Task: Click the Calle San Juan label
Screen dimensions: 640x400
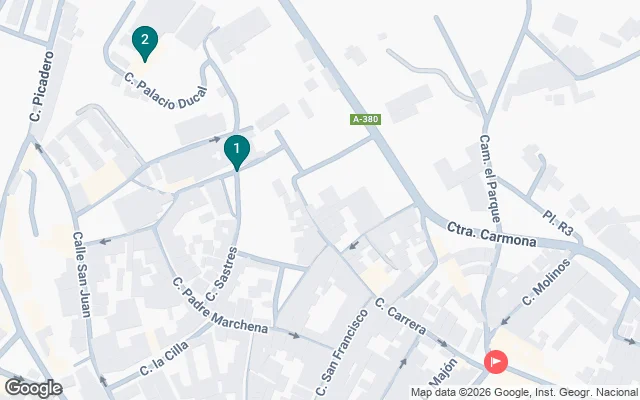Action: coord(82,274)
